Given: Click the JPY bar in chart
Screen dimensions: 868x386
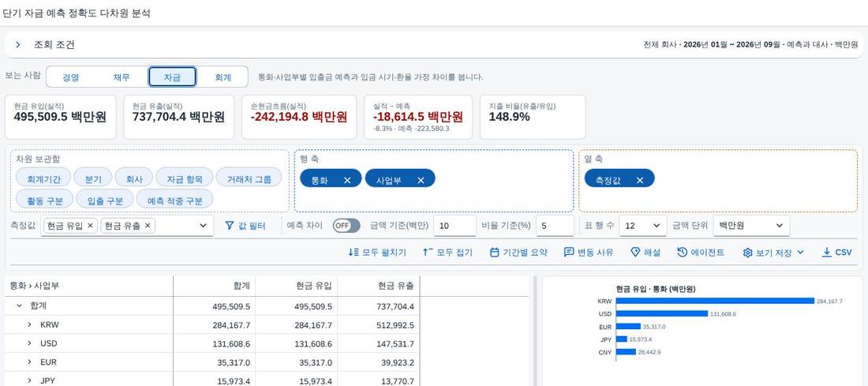Looking at the screenshot, I should point(622,339).
